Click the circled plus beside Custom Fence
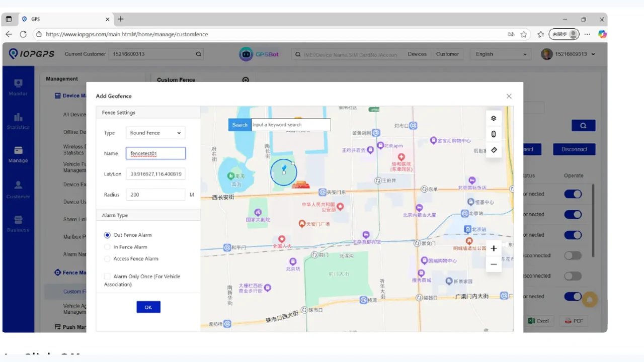The image size is (644, 362). pyautogui.click(x=246, y=80)
